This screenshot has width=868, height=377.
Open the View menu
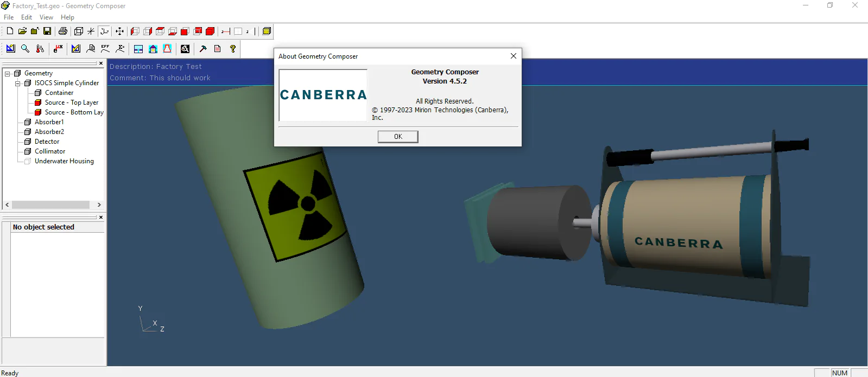click(46, 17)
